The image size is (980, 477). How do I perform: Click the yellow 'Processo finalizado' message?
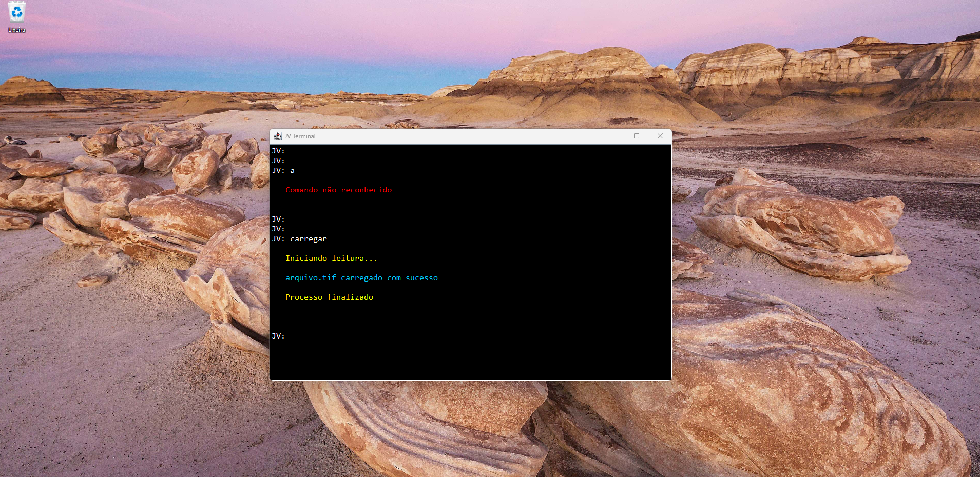pyautogui.click(x=329, y=297)
